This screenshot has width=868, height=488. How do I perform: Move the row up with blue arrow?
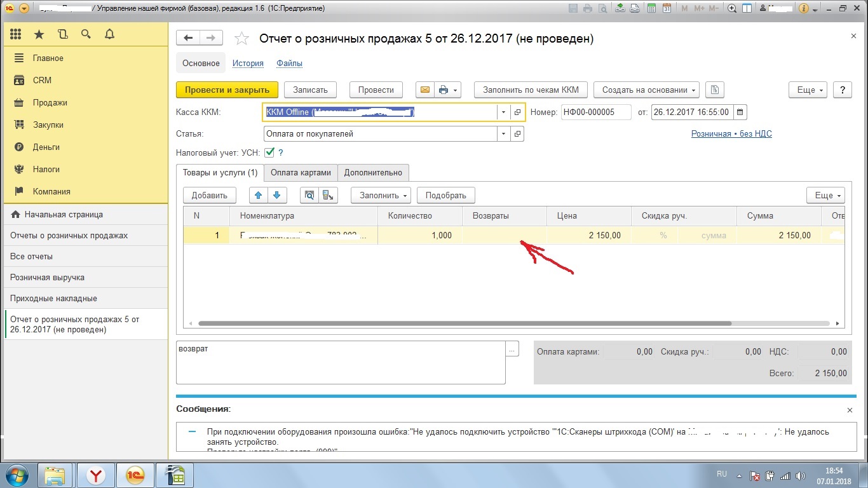pos(258,195)
